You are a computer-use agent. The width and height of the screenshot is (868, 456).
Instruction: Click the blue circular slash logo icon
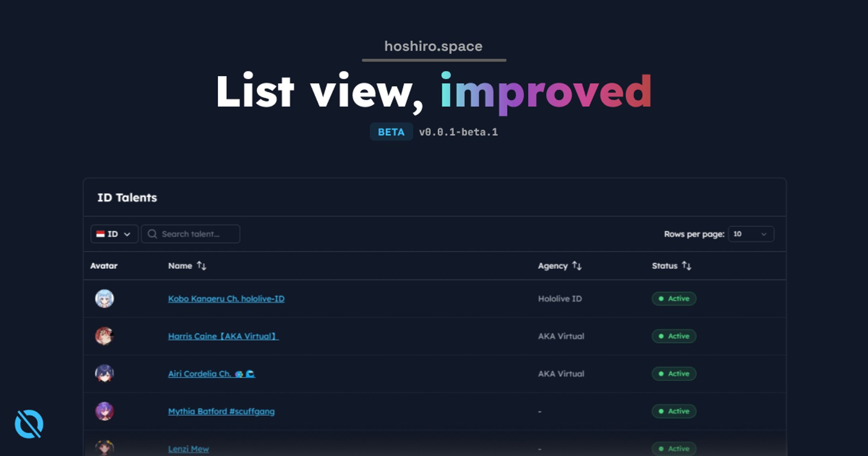coord(29,424)
